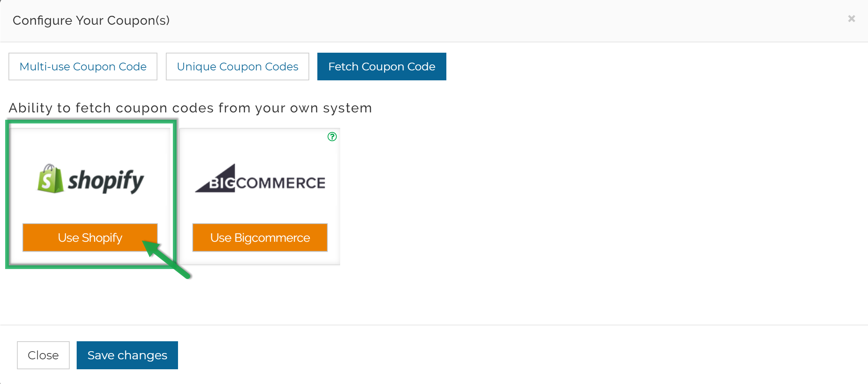Click the "Ability to fetch coupon codes" heading
Image resolution: width=868 pixels, height=384 pixels.
190,108
